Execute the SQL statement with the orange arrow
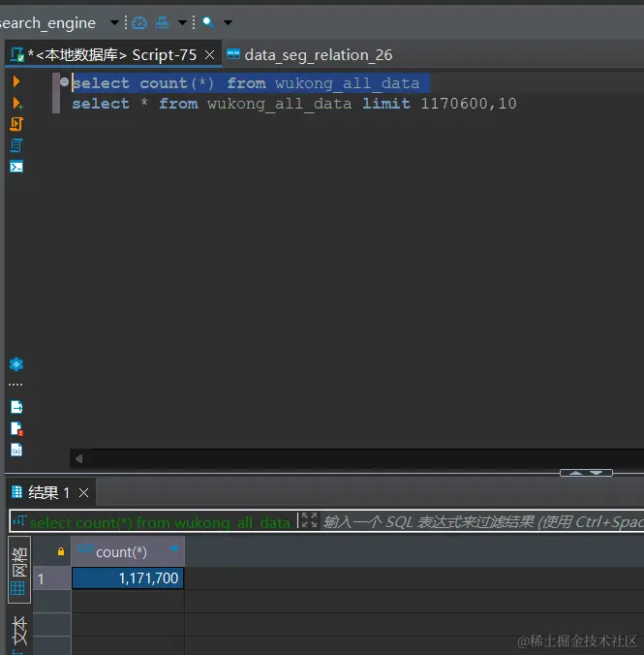This screenshot has width=644, height=655. coord(16,81)
